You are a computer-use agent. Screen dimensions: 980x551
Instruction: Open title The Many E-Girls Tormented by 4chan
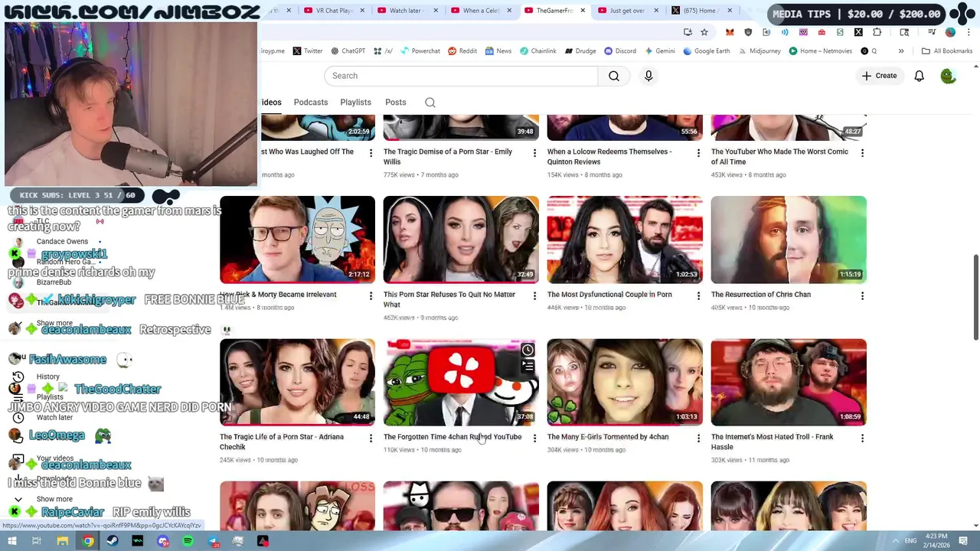tap(608, 437)
